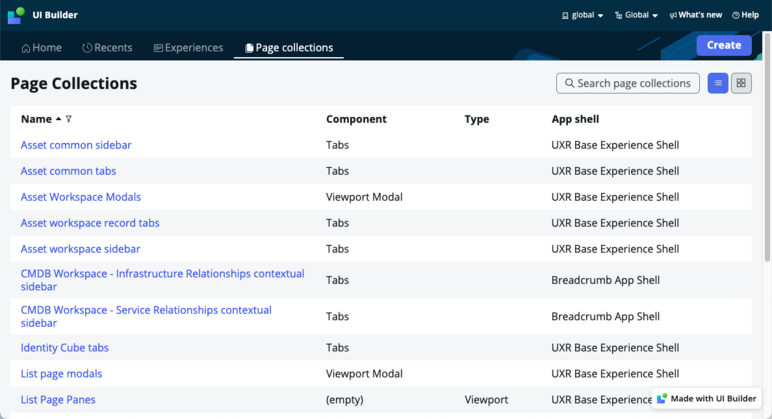Open the global application scope dropdown
Screen dimensions: 772x419
[582, 15]
